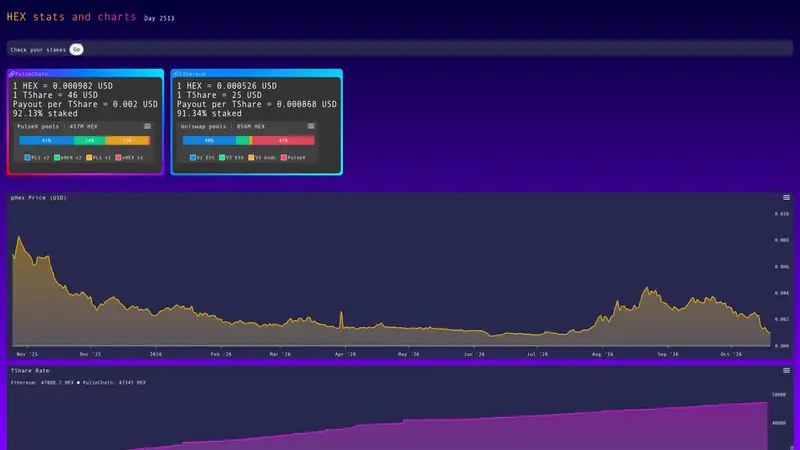This screenshot has height=450, width=800.
Task: Click 1 TShare = 46 USD text
Action: pyautogui.click(x=55, y=95)
